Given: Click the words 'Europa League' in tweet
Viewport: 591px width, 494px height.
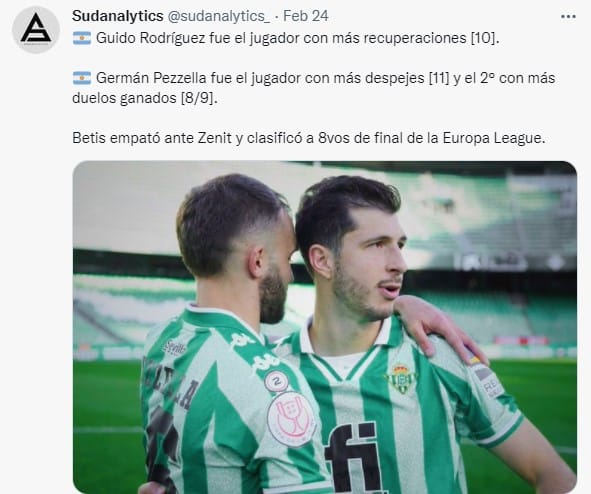Looking at the screenshot, I should pyautogui.click(x=493, y=138).
